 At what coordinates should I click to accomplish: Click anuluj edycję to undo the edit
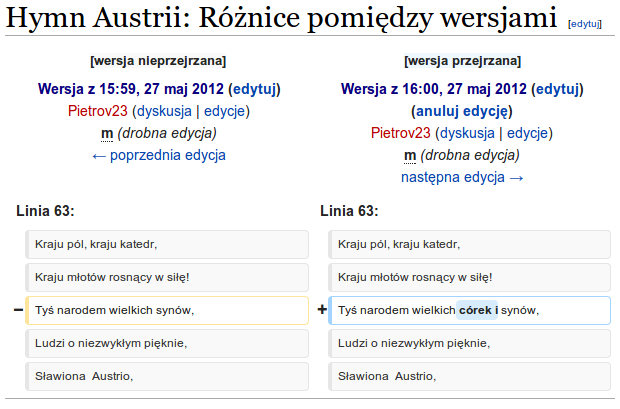tap(461, 111)
